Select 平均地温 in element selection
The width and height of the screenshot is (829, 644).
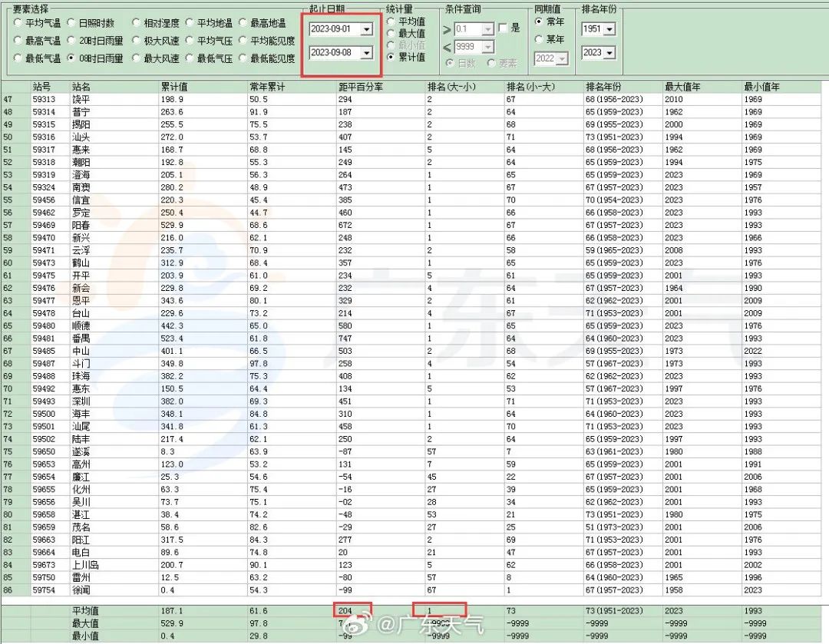click(x=190, y=23)
